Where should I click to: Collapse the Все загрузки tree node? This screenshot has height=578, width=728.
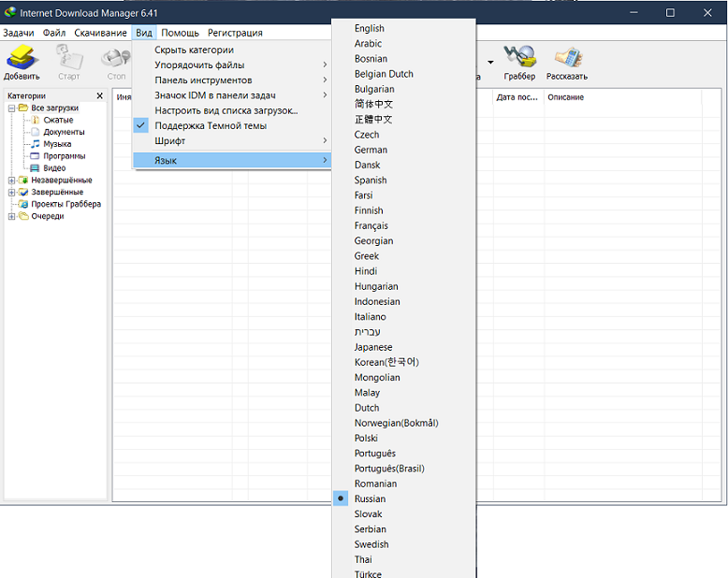coord(11,108)
